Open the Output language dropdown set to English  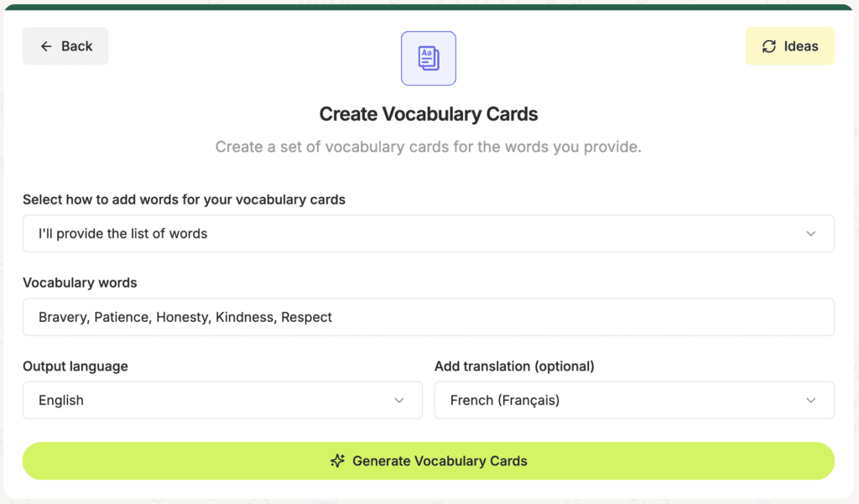(222, 401)
